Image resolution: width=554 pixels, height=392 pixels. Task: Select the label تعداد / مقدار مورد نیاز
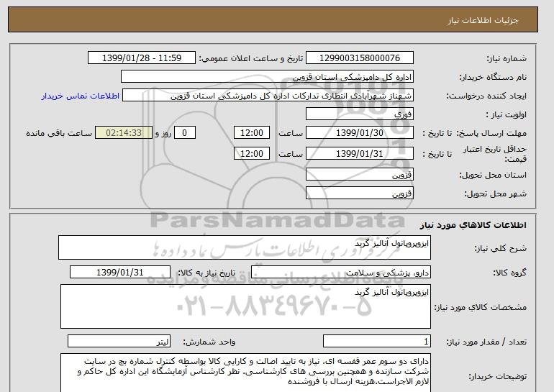point(486,342)
